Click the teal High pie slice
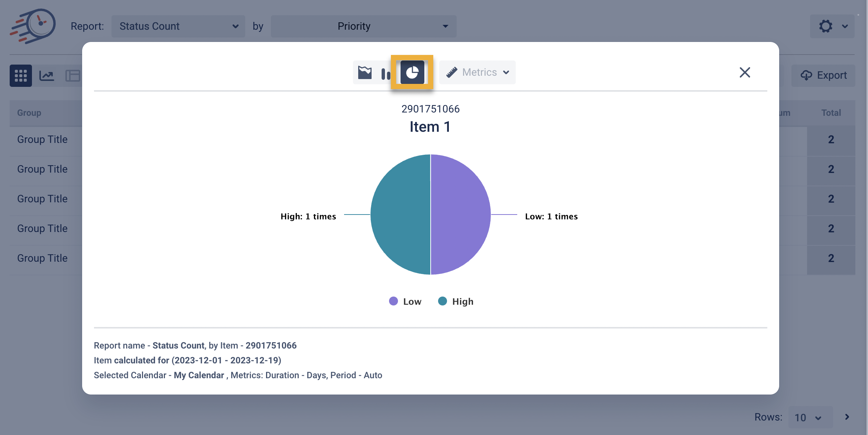The width and height of the screenshot is (868, 435). (401, 215)
